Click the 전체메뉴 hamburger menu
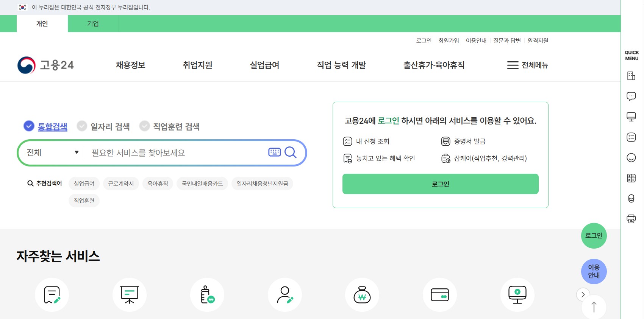Screen dimensions: 644x319 coord(528,65)
